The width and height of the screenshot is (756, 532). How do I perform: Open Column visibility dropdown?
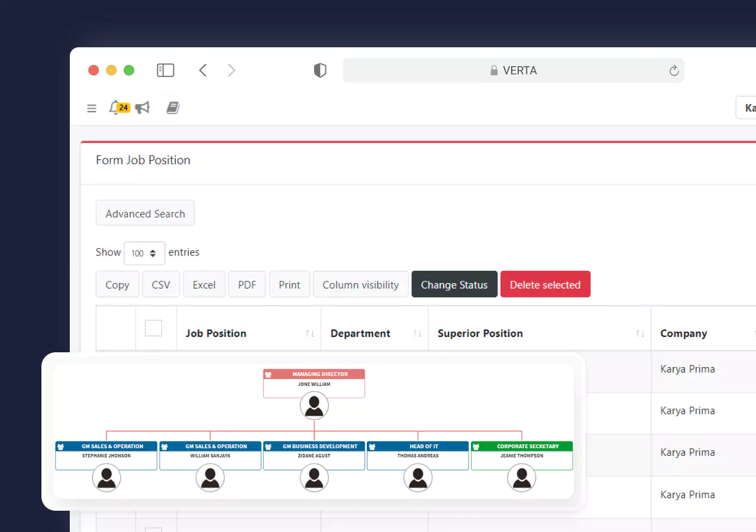coord(360,285)
